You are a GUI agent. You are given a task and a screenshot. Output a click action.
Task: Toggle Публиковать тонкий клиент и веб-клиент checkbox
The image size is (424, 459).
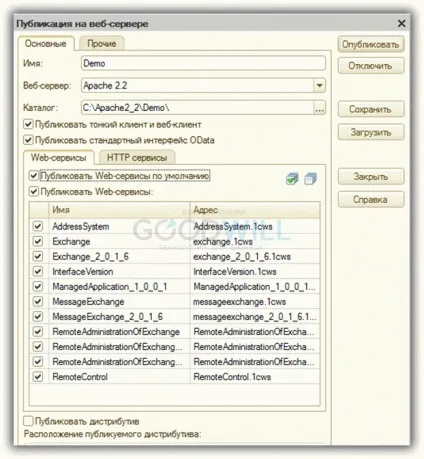tap(28, 125)
